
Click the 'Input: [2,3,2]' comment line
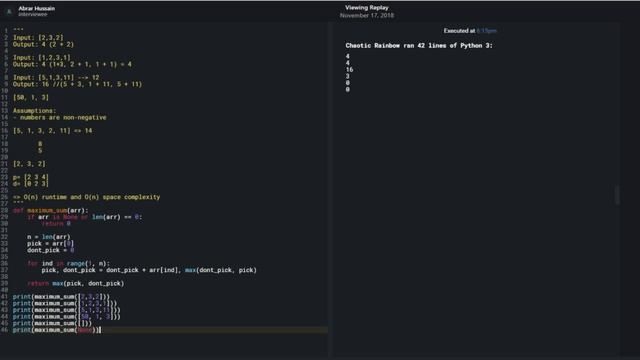point(38,38)
